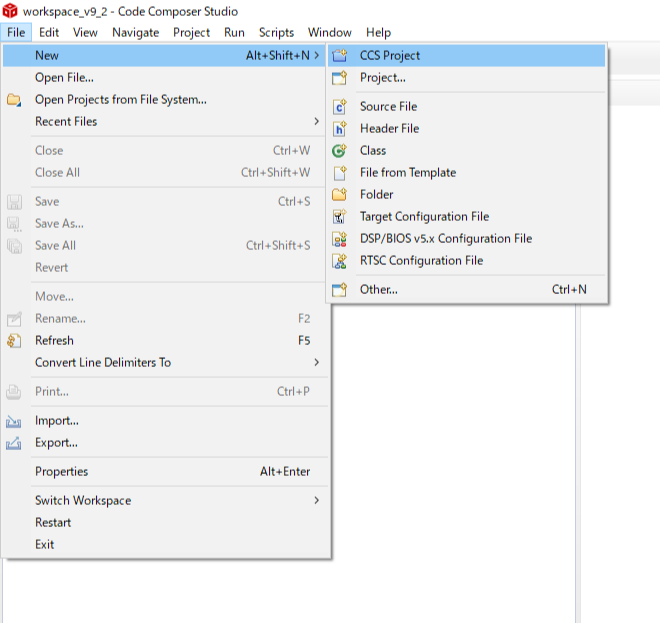This screenshot has width=660, height=623.
Task: Click the DSP/BIOS v5.x Configuration File icon
Action: pyautogui.click(x=340, y=239)
